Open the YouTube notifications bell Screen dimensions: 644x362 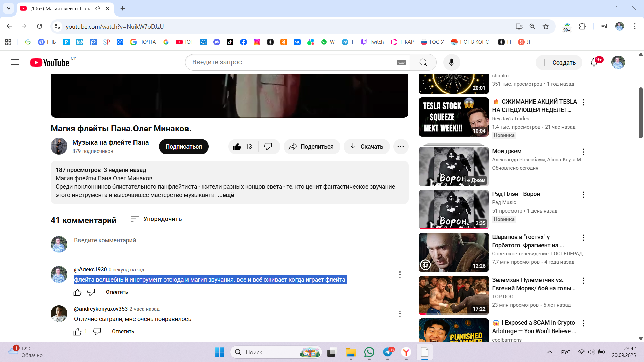coord(594,62)
